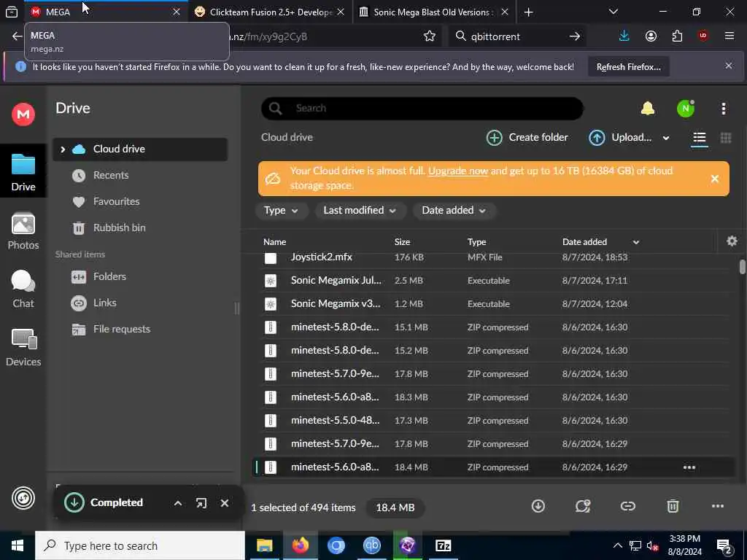
Task: Switch to grid thumbnail view
Action: coord(726,138)
